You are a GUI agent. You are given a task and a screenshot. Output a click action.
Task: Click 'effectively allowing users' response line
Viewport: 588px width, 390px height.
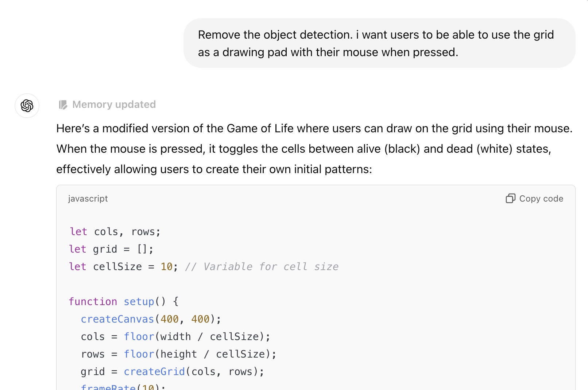(x=214, y=169)
